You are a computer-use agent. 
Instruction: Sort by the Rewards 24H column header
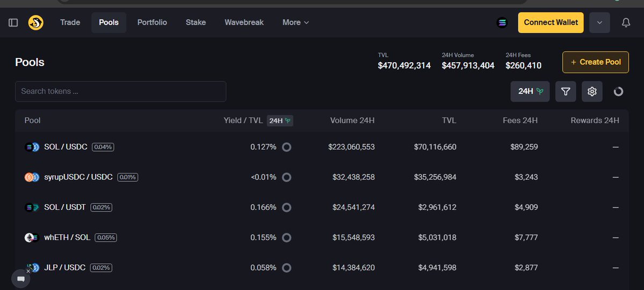pyautogui.click(x=595, y=121)
